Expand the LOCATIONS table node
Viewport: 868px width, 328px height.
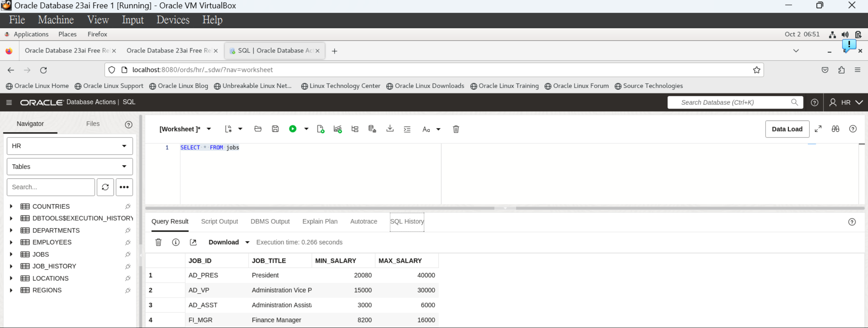(11, 278)
